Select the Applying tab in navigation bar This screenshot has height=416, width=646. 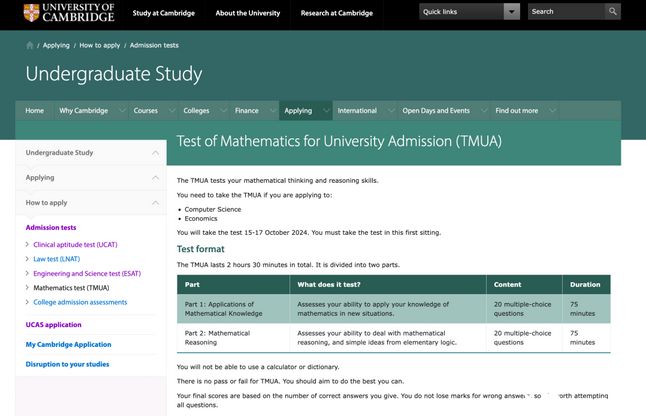coord(298,110)
